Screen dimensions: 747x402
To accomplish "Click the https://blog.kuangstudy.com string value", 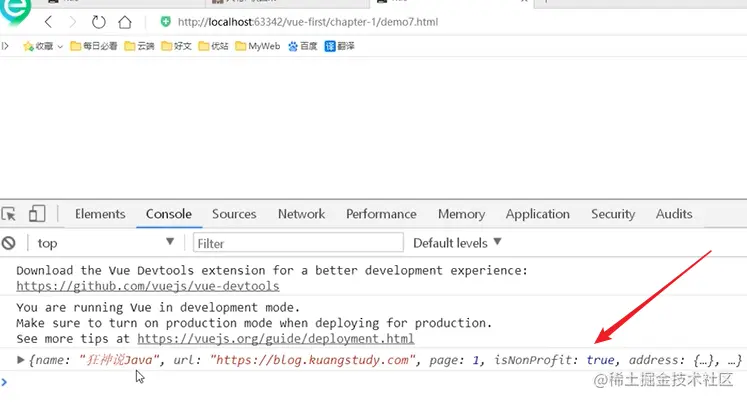I will pyautogui.click(x=313, y=360).
